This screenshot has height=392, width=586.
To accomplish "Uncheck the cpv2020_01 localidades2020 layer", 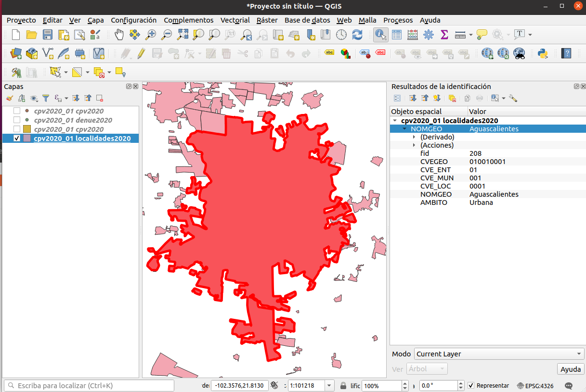I will [x=17, y=139].
